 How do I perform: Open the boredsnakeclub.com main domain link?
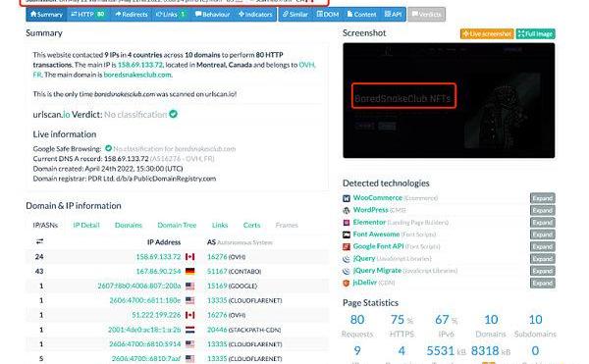pyautogui.click(x=137, y=75)
